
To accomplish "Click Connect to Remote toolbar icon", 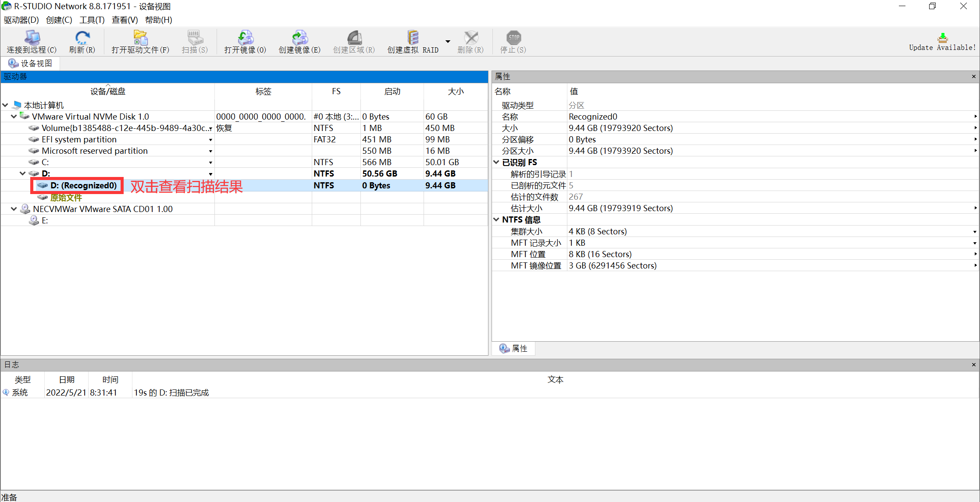I will click(32, 38).
